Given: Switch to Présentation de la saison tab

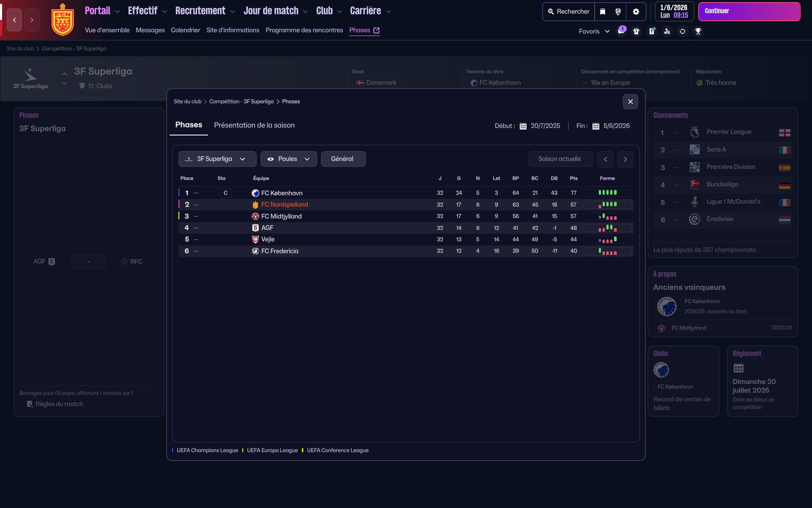Looking at the screenshot, I should pos(254,125).
